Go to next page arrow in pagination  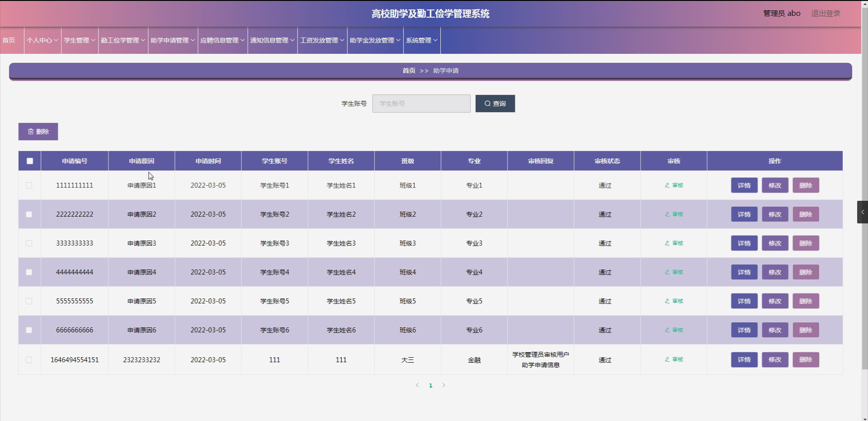point(443,385)
